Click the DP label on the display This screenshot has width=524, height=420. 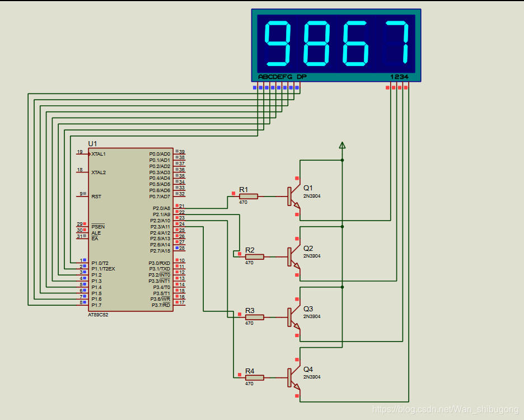[302, 77]
